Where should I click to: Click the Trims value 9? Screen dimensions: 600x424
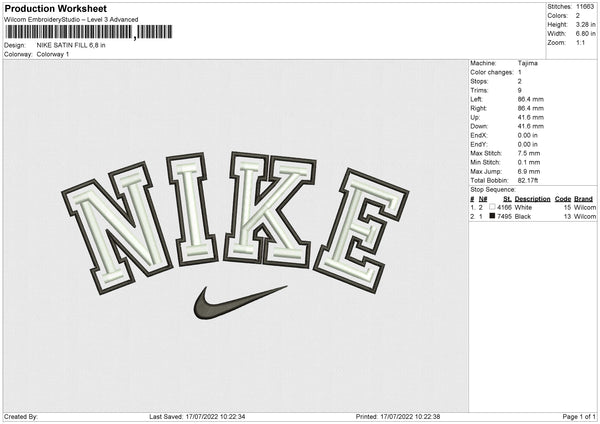pos(520,91)
